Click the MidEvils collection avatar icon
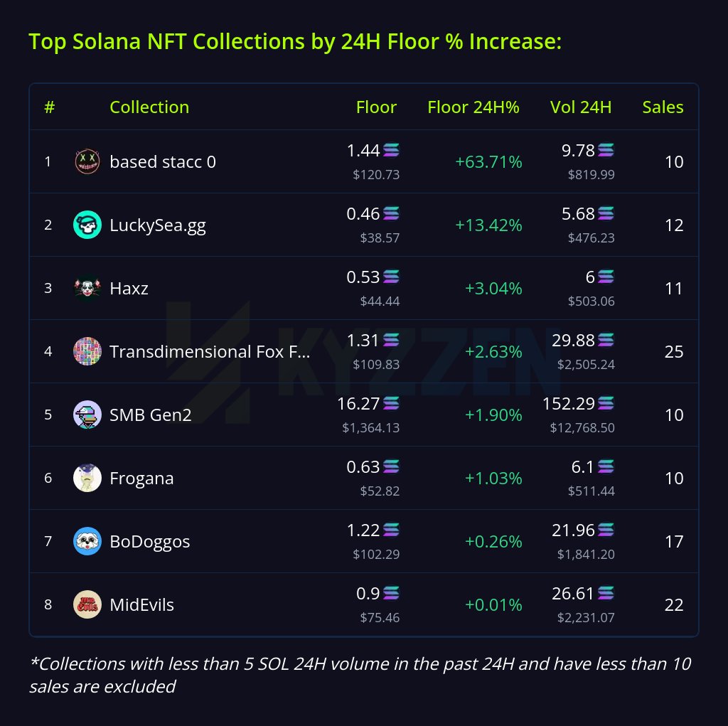Image resolution: width=728 pixels, height=726 pixels. [x=87, y=605]
